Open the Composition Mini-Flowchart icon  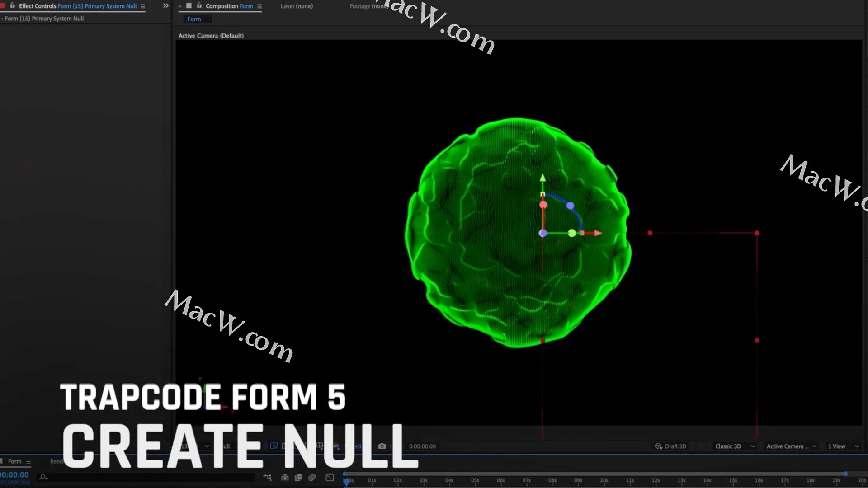point(268,477)
